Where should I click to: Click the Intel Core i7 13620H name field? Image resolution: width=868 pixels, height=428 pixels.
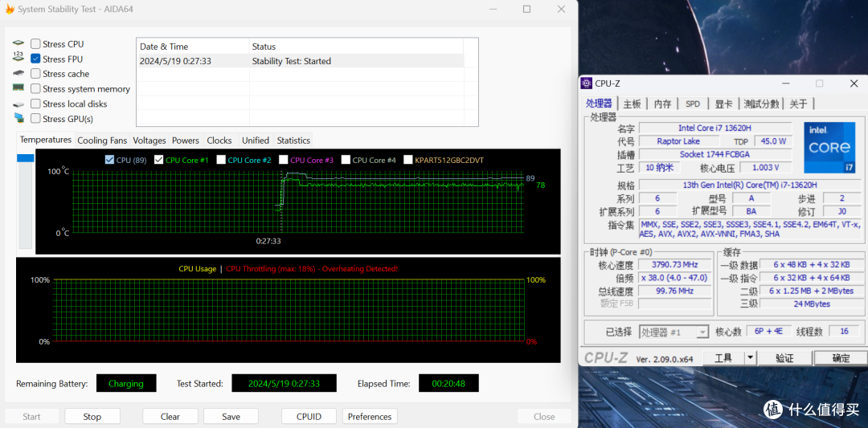tap(714, 128)
